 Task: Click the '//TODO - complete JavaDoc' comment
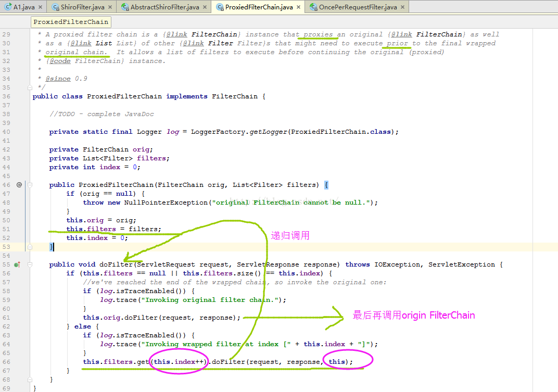[x=102, y=114]
